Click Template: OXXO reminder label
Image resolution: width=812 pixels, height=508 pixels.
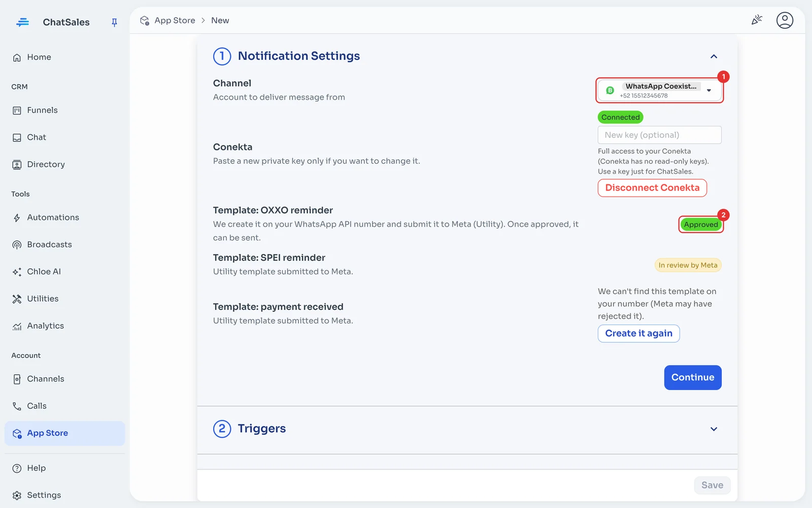click(x=273, y=210)
